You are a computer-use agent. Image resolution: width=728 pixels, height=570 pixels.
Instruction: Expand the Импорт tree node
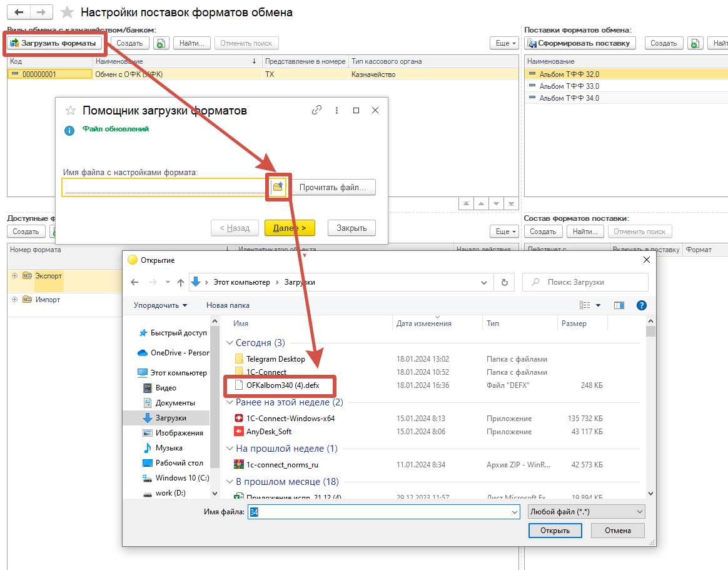15,299
